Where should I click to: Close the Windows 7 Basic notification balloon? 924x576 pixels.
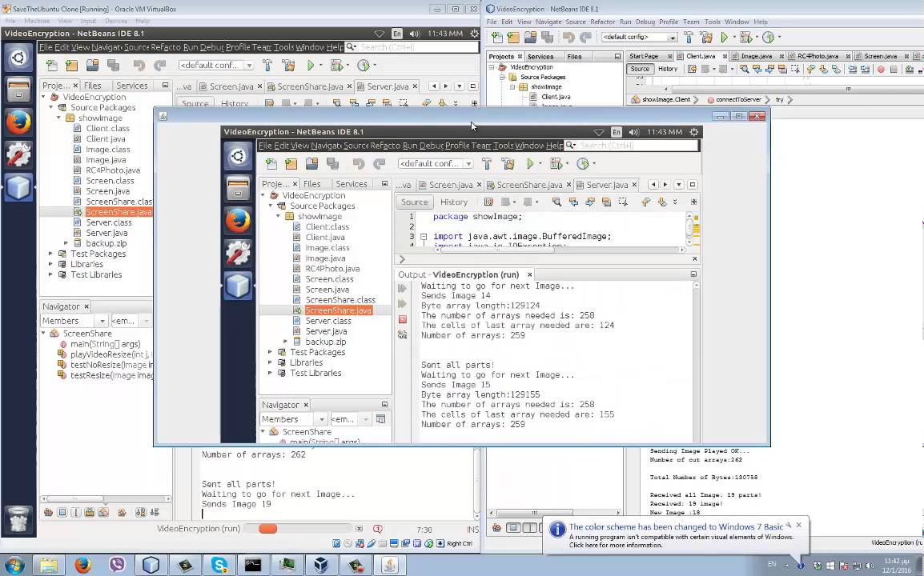pyautogui.click(x=798, y=525)
